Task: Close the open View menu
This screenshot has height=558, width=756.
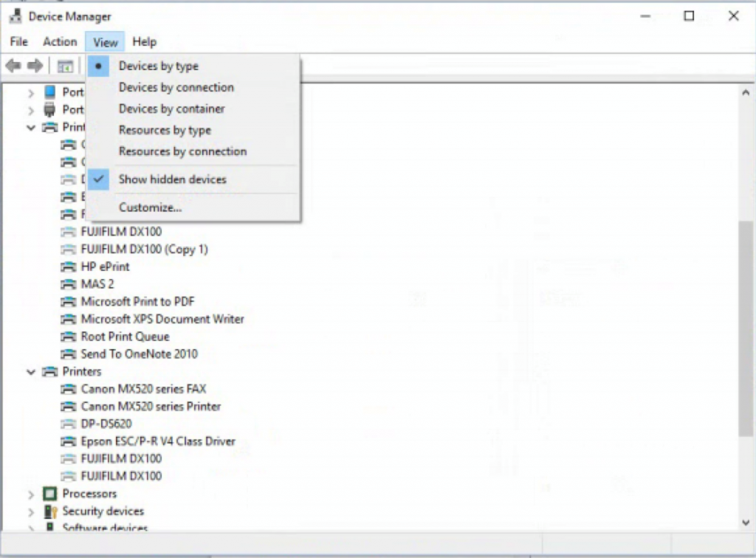Action: [x=105, y=42]
